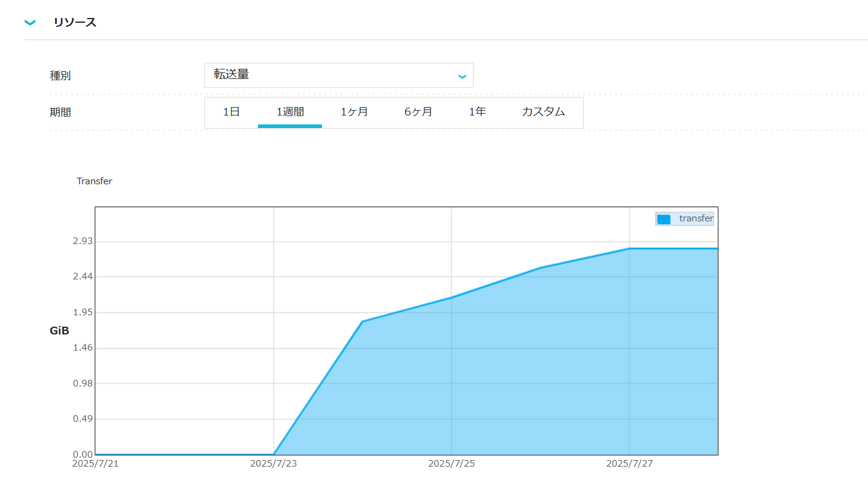Screen dimensions: 868x481
Task: Click the GiB axis unit label
Action: (x=59, y=330)
